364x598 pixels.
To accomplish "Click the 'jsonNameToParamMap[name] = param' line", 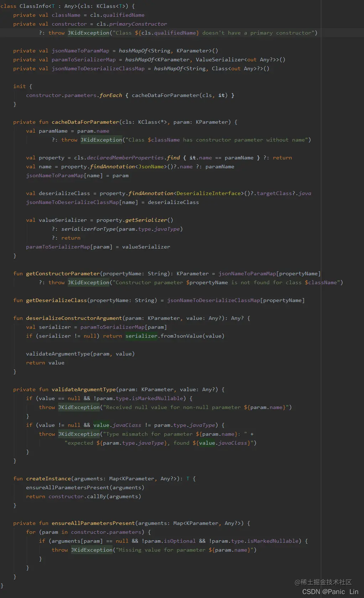I will pyautogui.click(x=77, y=175).
